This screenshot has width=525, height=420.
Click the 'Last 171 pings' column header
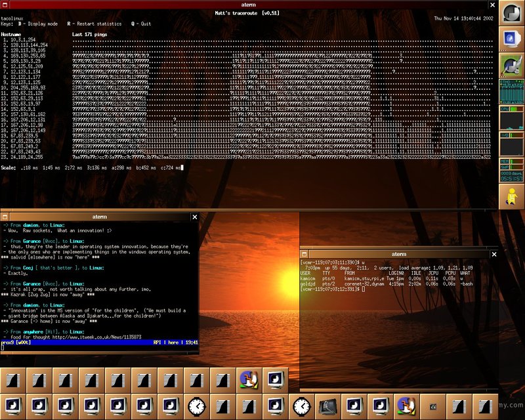(x=89, y=35)
